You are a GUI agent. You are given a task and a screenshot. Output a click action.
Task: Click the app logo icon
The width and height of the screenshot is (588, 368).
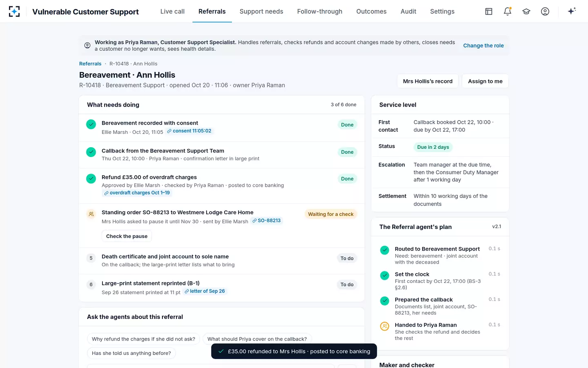tap(14, 11)
